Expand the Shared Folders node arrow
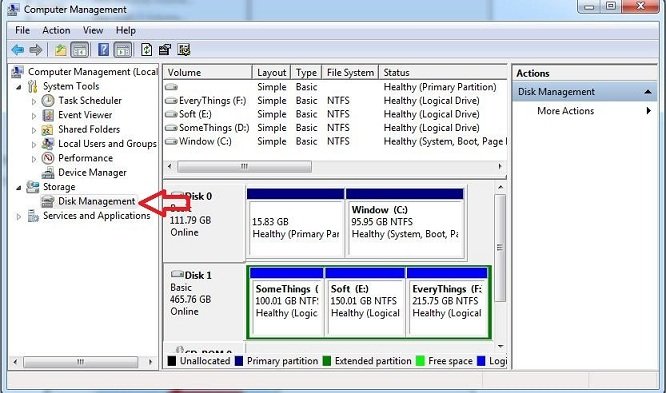The width and height of the screenshot is (666, 393). (x=34, y=130)
